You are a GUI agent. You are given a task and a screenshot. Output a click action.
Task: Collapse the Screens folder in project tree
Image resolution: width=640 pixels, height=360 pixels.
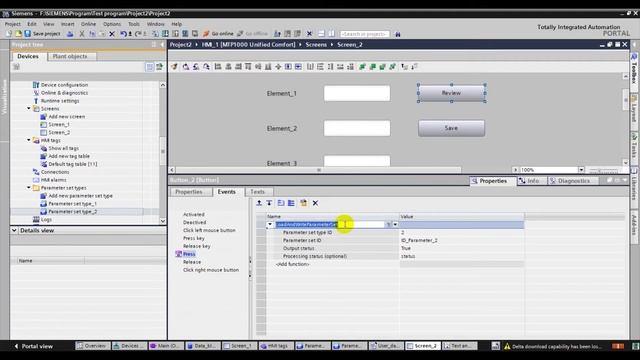pos(29,109)
